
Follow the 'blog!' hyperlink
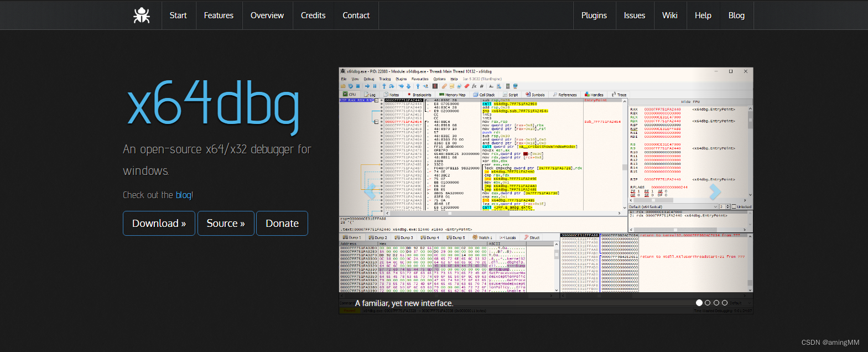coord(184,195)
